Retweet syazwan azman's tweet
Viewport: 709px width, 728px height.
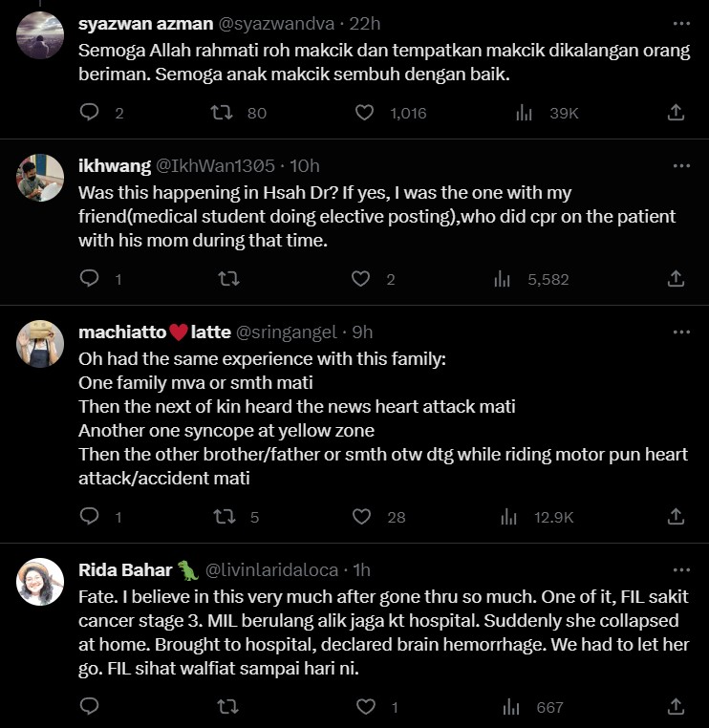[x=223, y=113]
